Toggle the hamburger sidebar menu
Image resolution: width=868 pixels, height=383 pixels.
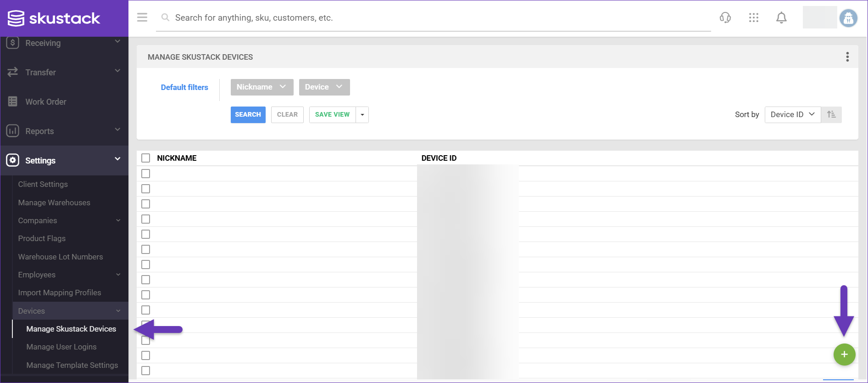[142, 17]
